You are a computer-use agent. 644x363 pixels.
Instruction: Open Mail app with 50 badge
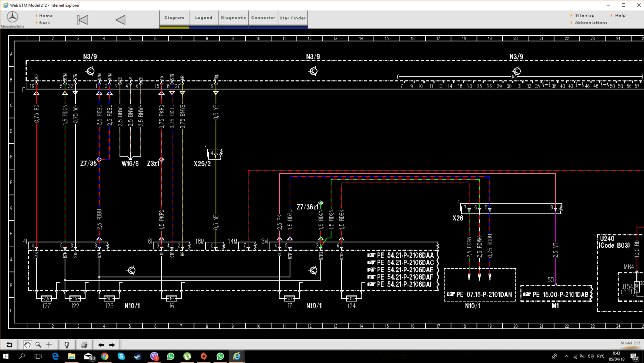coord(89,356)
